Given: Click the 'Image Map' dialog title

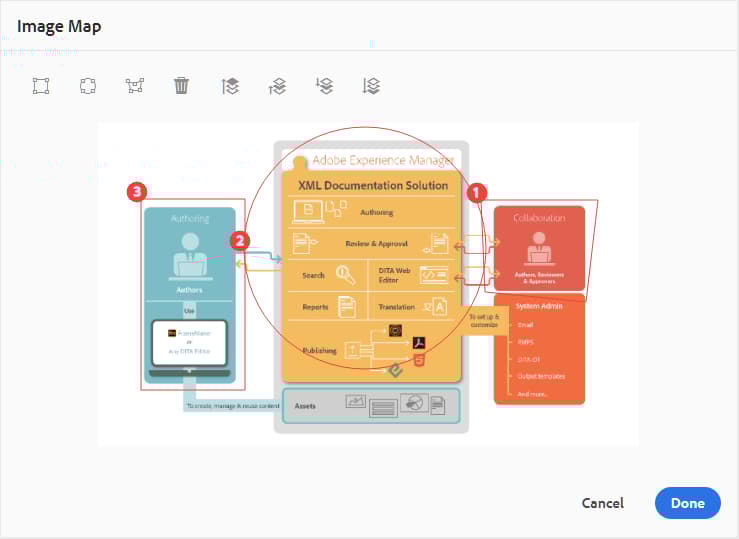Looking at the screenshot, I should pyautogui.click(x=59, y=26).
